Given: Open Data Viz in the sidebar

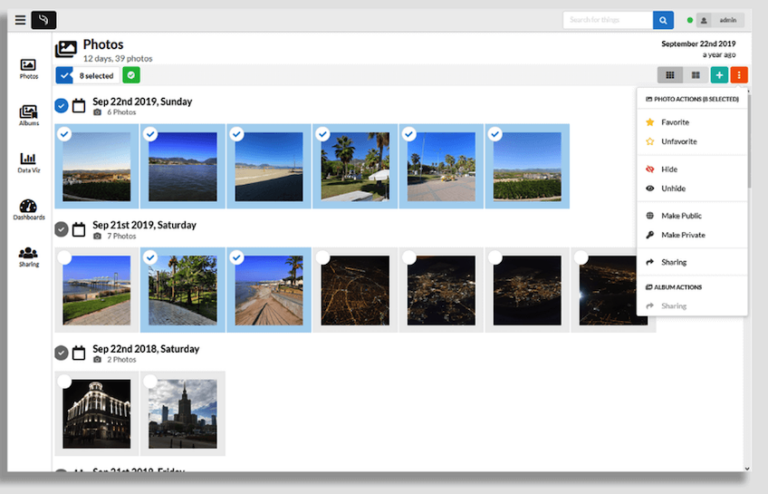Looking at the screenshot, I should 28,163.
